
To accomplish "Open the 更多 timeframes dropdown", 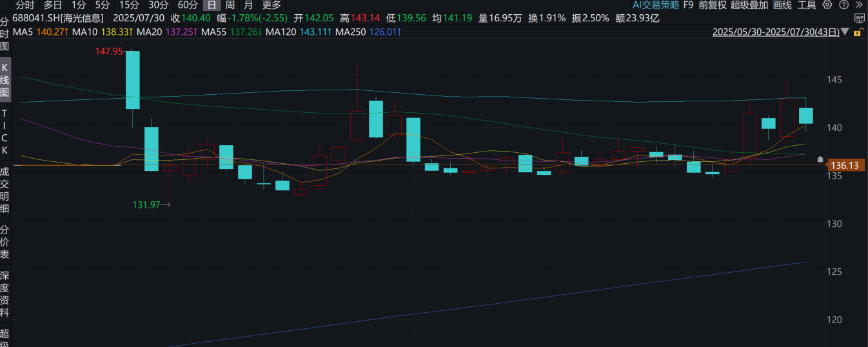I will [x=271, y=5].
